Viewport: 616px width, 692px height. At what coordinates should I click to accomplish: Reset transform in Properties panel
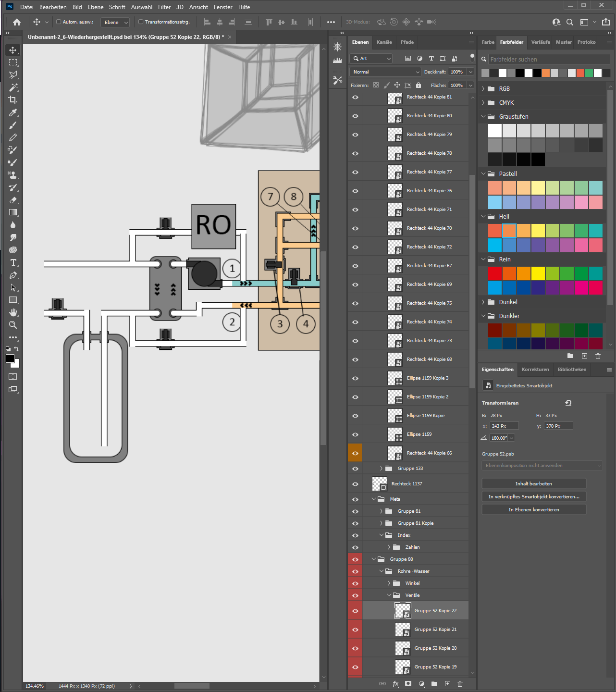[x=568, y=403]
